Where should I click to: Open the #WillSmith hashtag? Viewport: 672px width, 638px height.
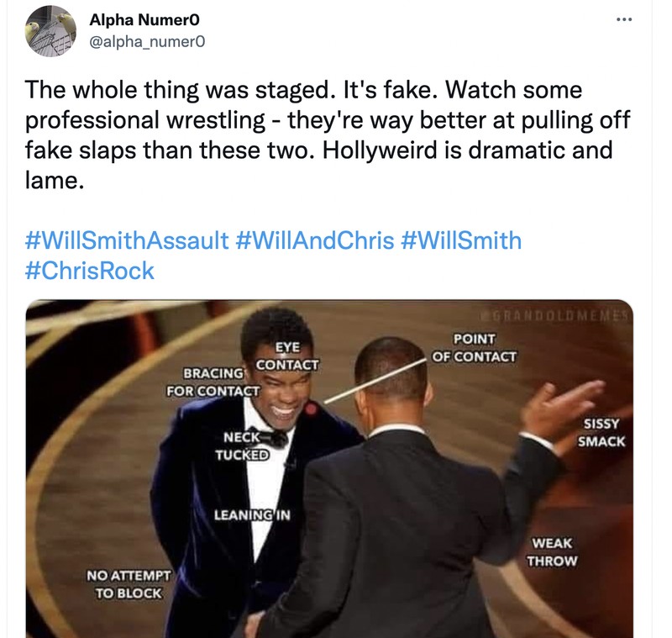click(x=464, y=241)
